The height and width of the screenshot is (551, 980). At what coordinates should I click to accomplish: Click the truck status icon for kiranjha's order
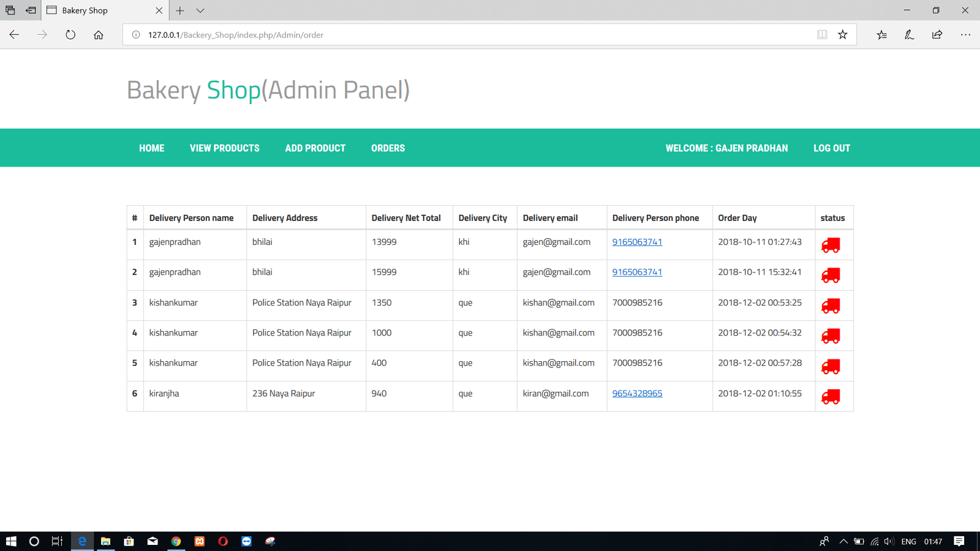click(830, 397)
